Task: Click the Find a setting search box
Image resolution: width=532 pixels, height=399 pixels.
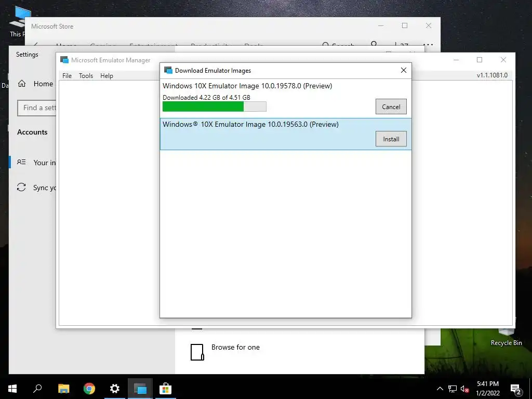Action: [x=37, y=108]
